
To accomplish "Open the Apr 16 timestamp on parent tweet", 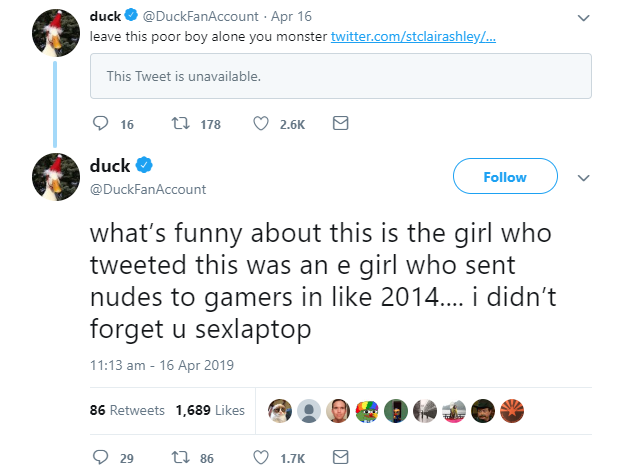I will (291, 16).
